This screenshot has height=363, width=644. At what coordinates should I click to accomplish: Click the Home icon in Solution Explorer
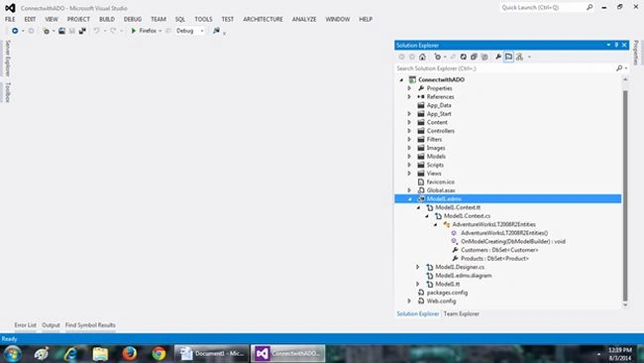(422, 57)
